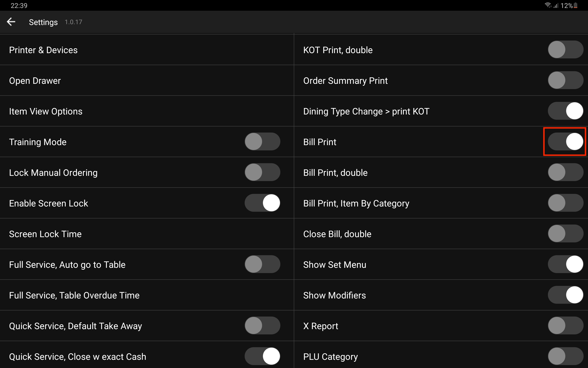
Task: Tap Open Drawer option
Action: 35,81
